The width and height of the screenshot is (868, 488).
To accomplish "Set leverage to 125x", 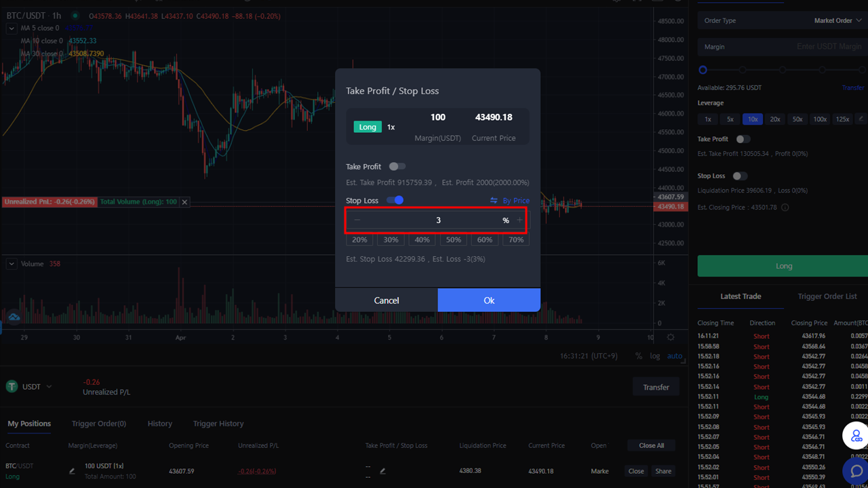I will [842, 119].
